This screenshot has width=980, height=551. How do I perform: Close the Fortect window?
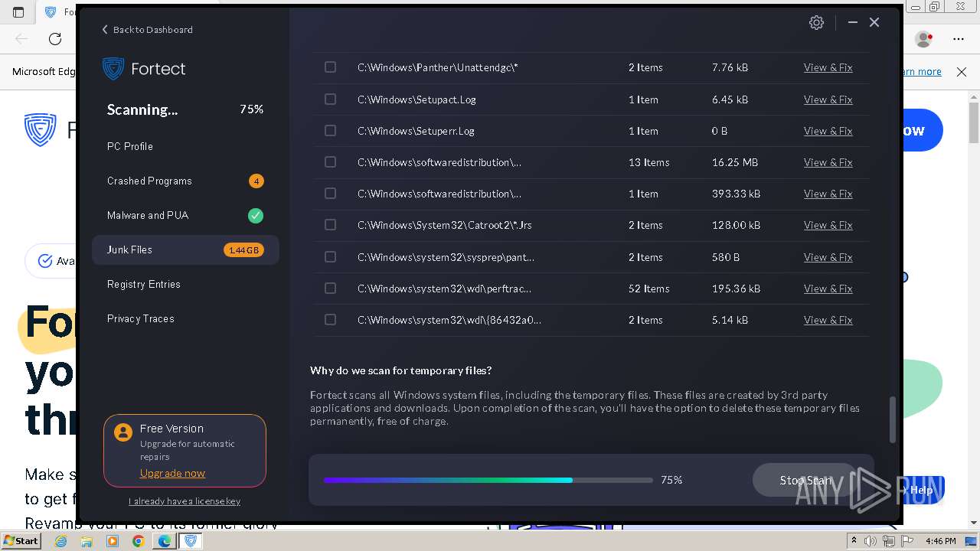pos(874,23)
